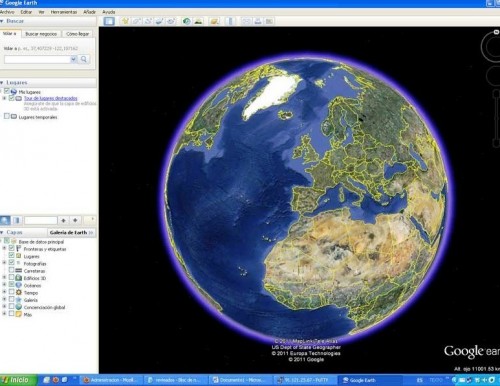Toggle the sidebar panel toolbar button

click(x=109, y=21)
